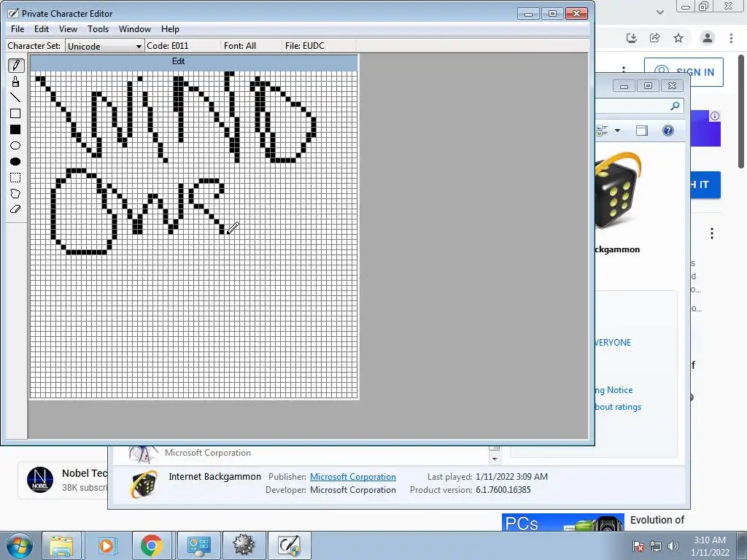Click Internet Backgammon icon in details pane
This screenshot has height=560, width=747.
144,484
